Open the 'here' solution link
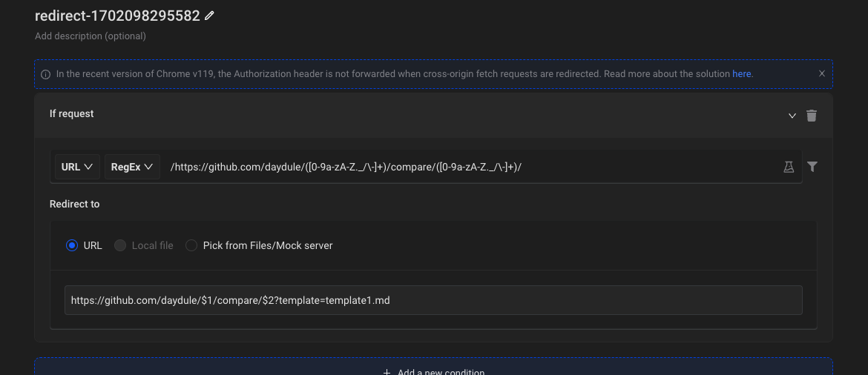 click(x=741, y=73)
